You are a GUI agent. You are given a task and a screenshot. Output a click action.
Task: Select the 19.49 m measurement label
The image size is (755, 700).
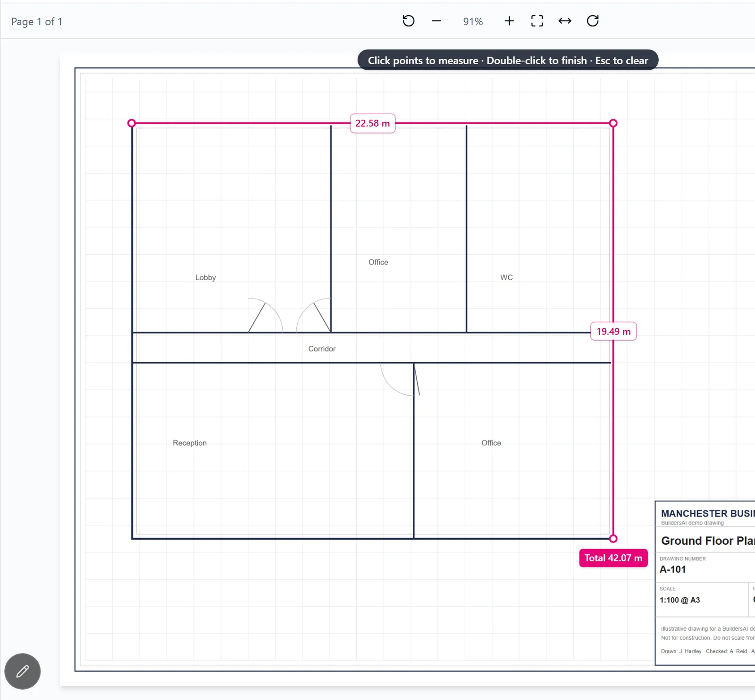[613, 332]
